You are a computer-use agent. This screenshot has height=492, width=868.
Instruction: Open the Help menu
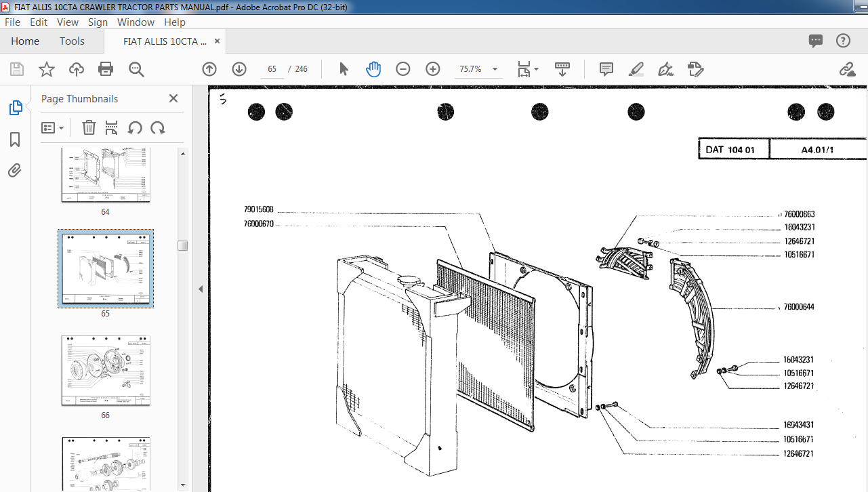pyautogui.click(x=175, y=22)
